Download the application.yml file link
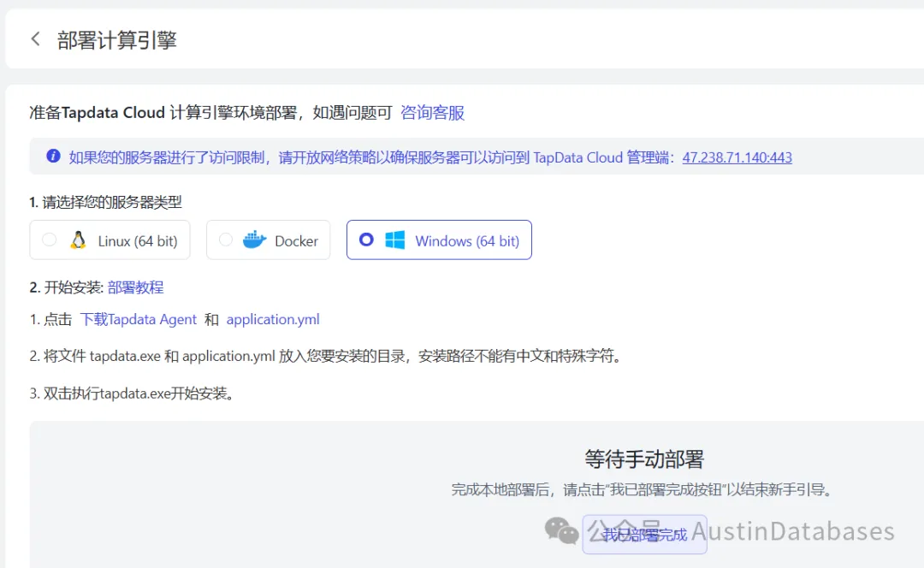 (x=273, y=319)
